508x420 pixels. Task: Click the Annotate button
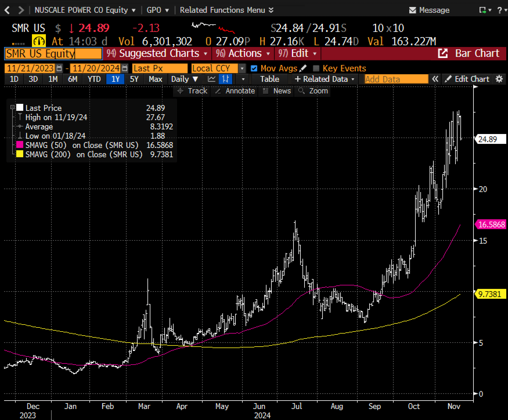[235, 91]
